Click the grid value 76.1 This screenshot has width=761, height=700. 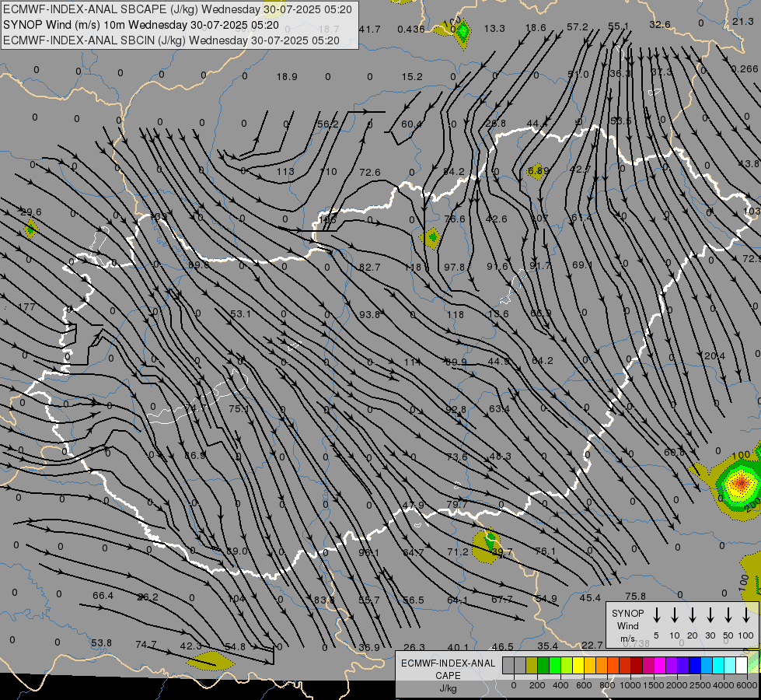[x=545, y=551]
